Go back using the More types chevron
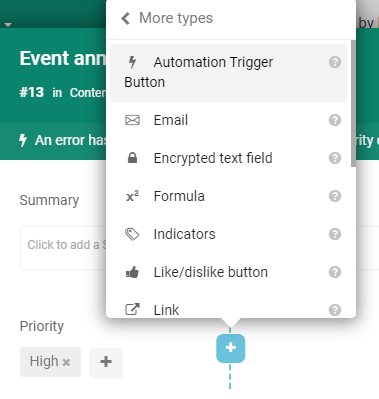The image size is (379, 399). pos(126,18)
